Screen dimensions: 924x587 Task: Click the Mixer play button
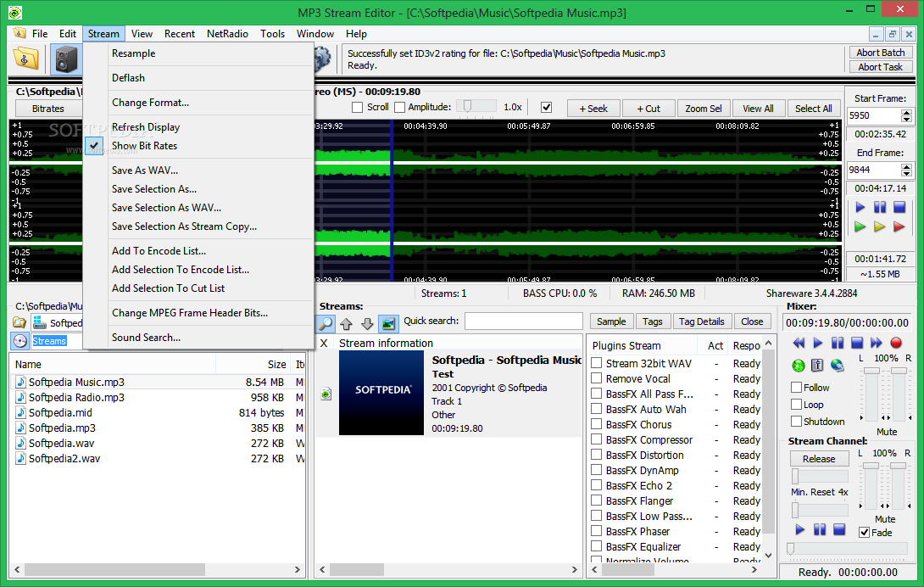point(818,343)
